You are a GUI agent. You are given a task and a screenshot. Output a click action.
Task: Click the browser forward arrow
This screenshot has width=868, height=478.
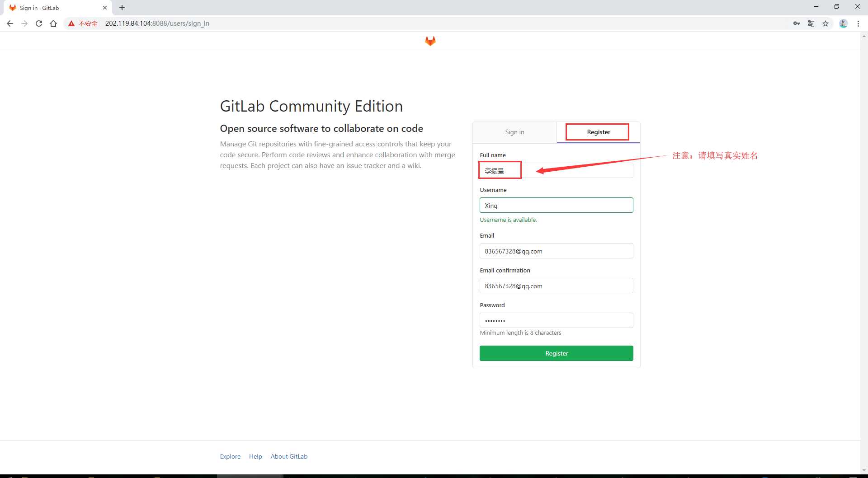point(24,23)
